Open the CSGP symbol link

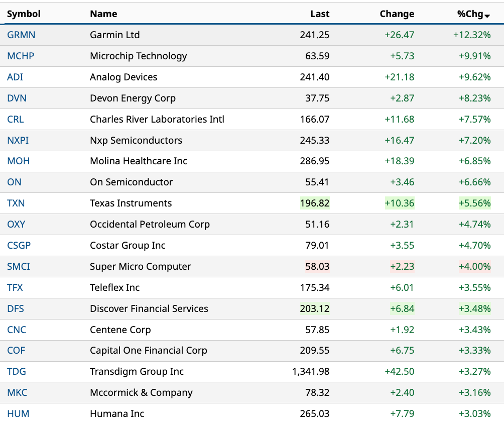tap(19, 246)
